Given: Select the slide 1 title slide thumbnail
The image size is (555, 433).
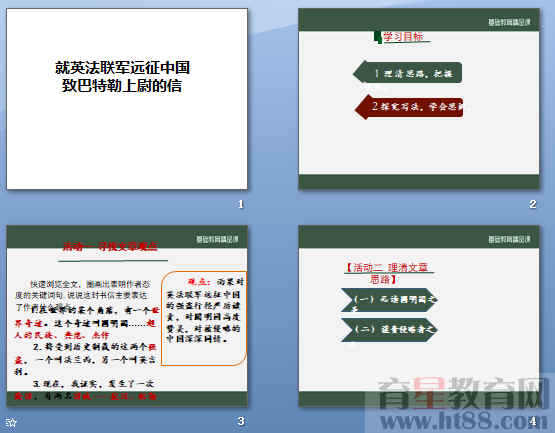Looking at the screenshot, I should (127, 99).
